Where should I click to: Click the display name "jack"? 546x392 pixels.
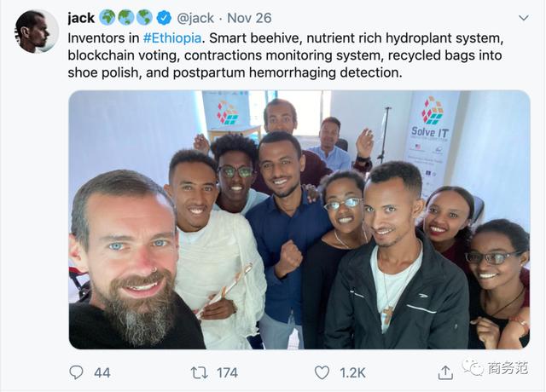pos(81,18)
